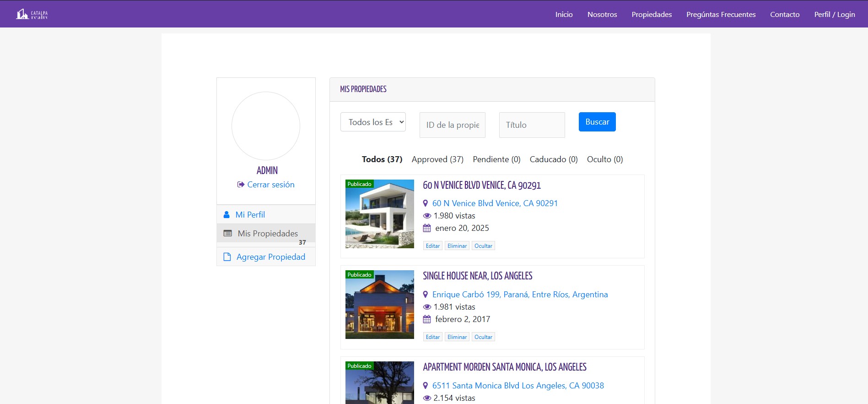Click the '2.154 vistas' view count

(454, 398)
